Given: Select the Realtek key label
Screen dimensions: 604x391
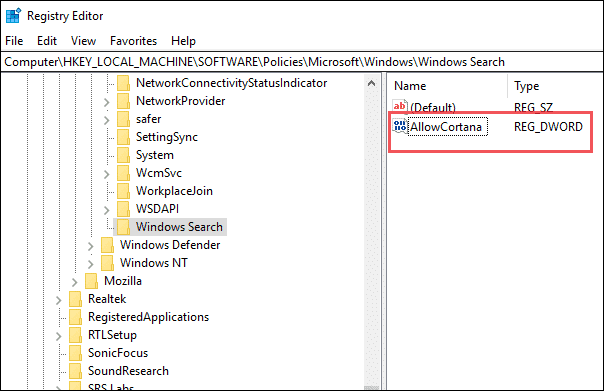Looking at the screenshot, I should click(107, 299).
